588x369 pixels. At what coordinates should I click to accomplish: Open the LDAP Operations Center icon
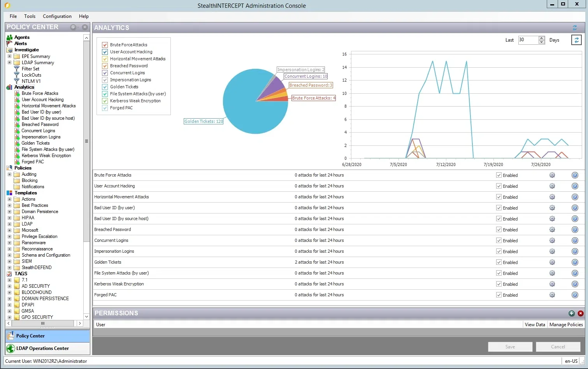(x=11, y=348)
